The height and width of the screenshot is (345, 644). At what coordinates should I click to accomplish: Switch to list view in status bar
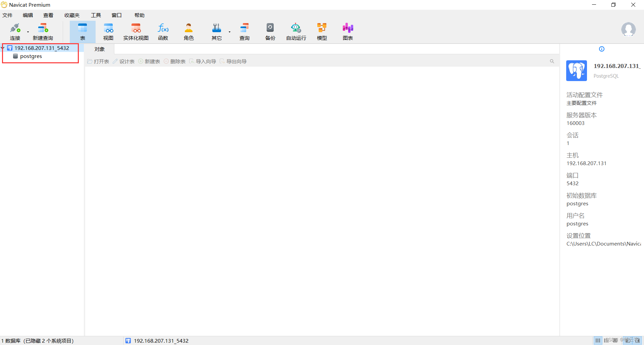tap(606, 341)
